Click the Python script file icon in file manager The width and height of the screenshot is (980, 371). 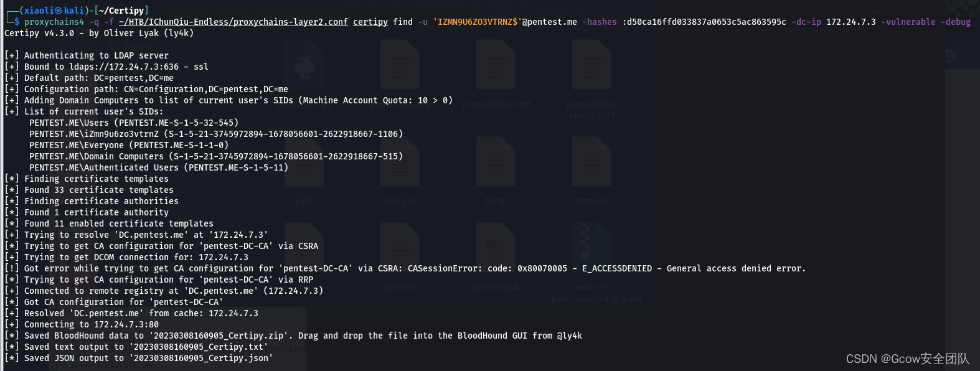(304, 65)
